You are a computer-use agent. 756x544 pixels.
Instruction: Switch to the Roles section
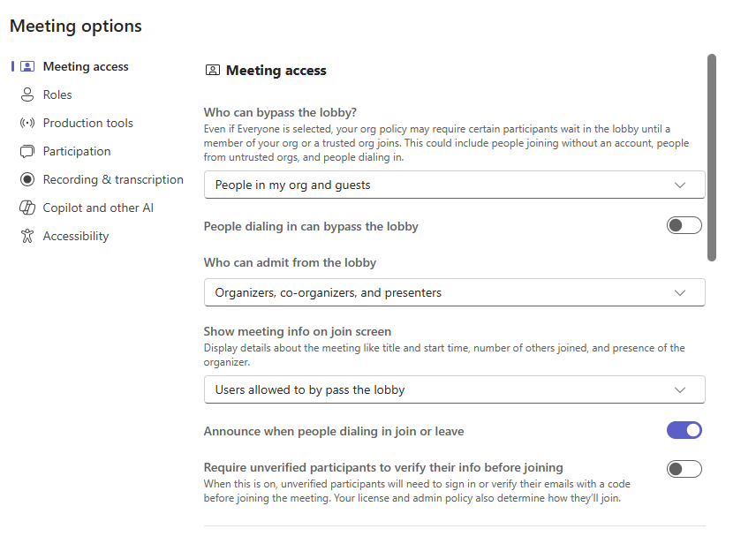[x=58, y=94]
